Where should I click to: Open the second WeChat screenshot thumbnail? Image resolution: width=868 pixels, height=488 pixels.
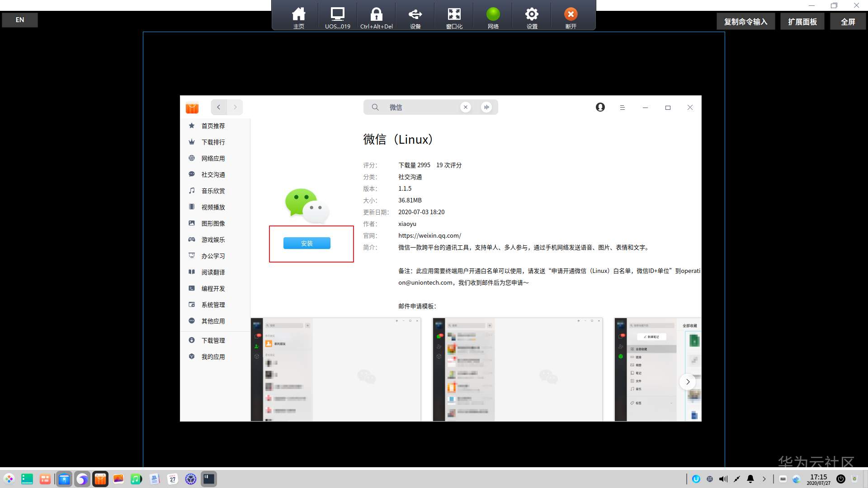point(518,370)
